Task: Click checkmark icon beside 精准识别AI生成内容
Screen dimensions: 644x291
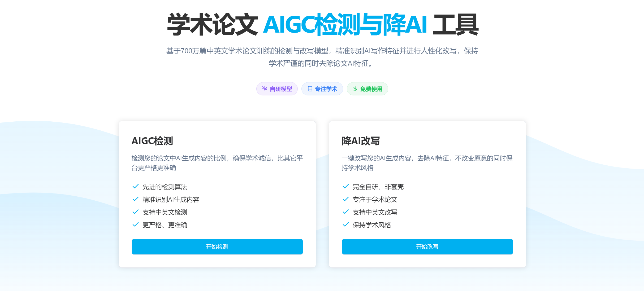Action: pyautogui.click(x=136, y=199)
